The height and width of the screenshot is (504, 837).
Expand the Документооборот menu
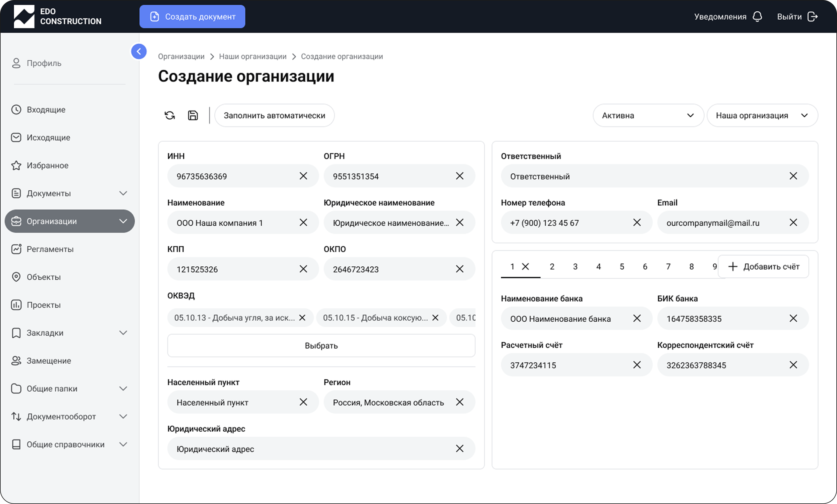[x=123, y=416]
